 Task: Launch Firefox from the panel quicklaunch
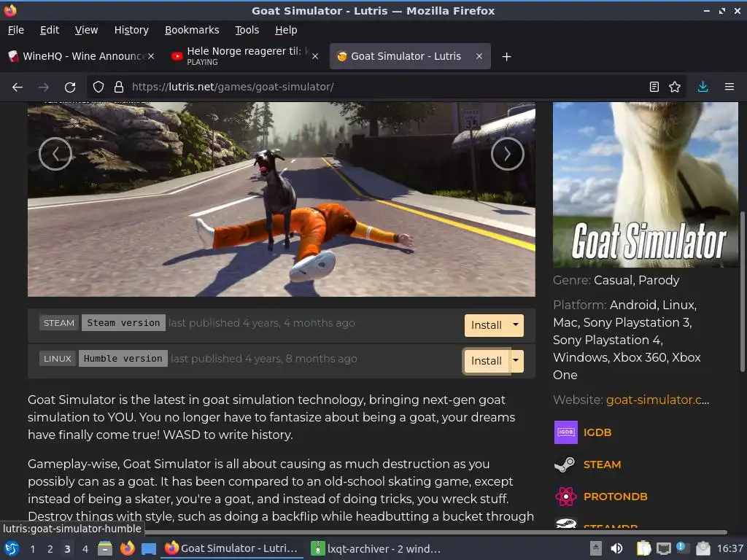tap(127, 549)
